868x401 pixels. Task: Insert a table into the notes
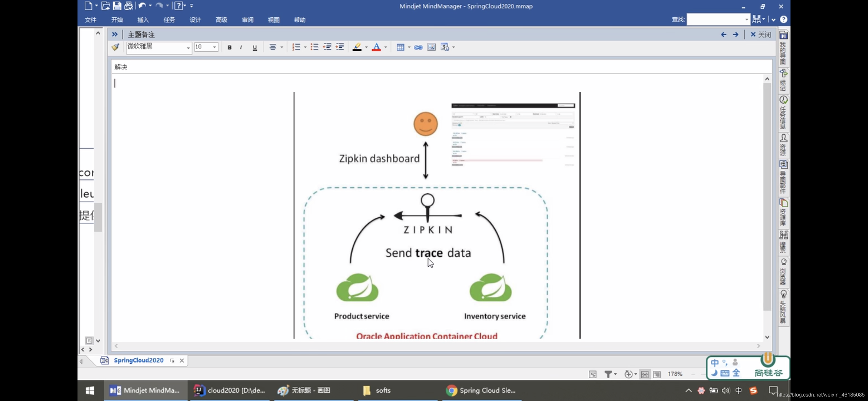coord(400,47)
